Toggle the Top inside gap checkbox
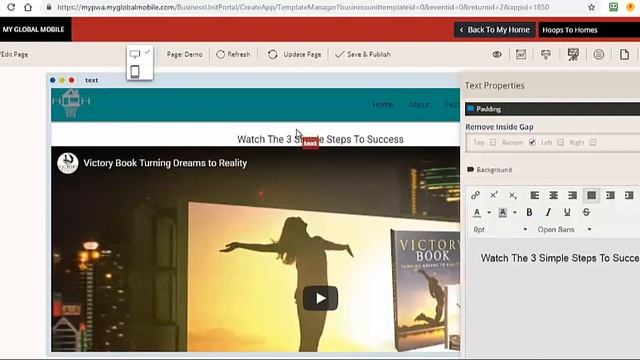This screenshot has width=640, height=360. pyautogui.click(x=493, y=142)
